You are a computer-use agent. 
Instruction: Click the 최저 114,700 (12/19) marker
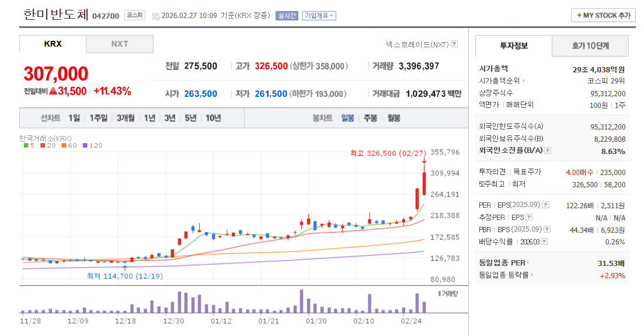125,276
